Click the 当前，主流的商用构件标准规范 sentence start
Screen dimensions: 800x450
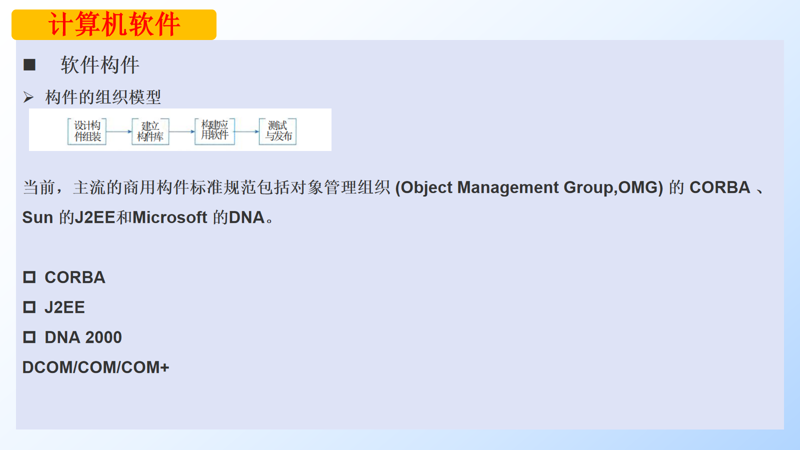click(x=140, y=187)
